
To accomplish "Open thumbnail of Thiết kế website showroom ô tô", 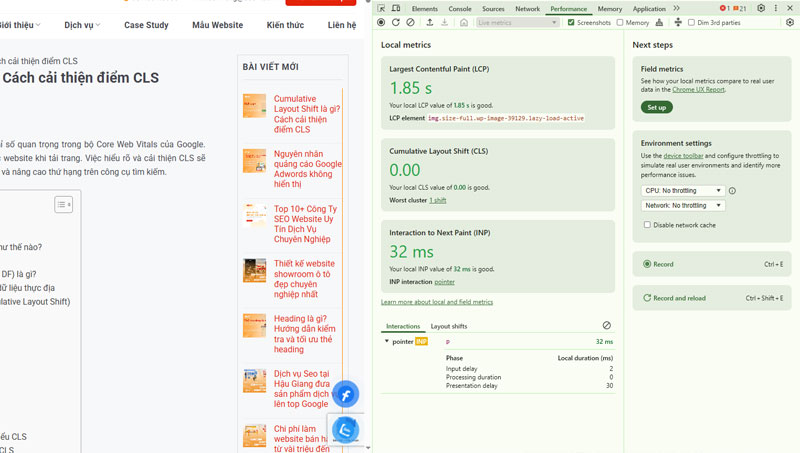I will (255, 271).
